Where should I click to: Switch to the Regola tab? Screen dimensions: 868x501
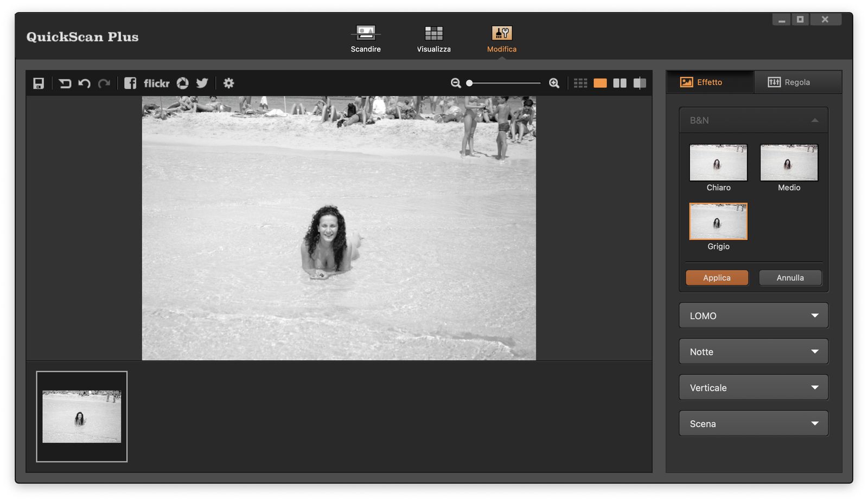click(x=797, y=82)
